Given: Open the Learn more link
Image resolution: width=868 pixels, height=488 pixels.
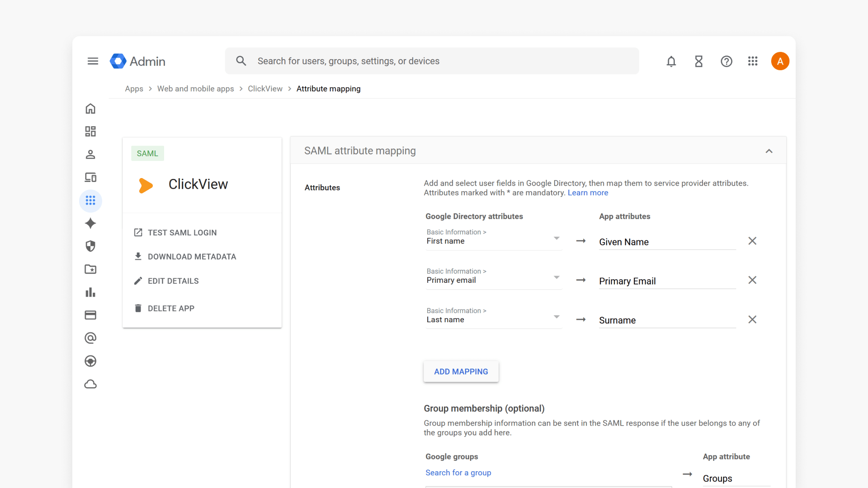Looking at the screenshot, I should 588,193.
